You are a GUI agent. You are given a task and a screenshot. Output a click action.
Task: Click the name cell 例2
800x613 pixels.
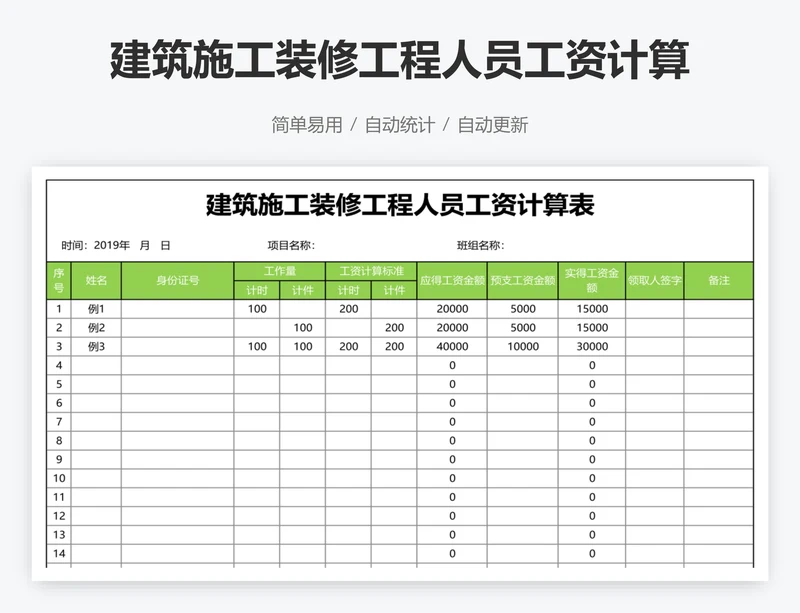pyautogui.click(x=96, y=328)
